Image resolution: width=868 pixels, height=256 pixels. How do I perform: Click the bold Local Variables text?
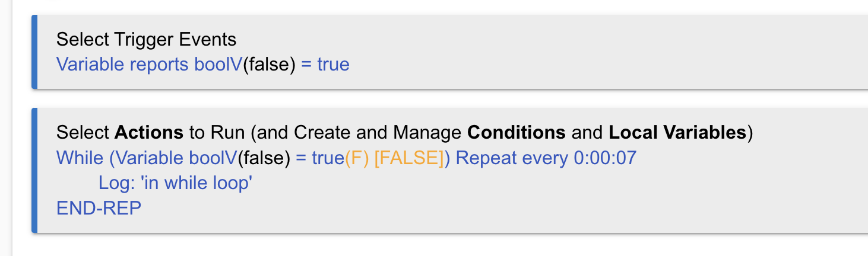tap(677, 132)
